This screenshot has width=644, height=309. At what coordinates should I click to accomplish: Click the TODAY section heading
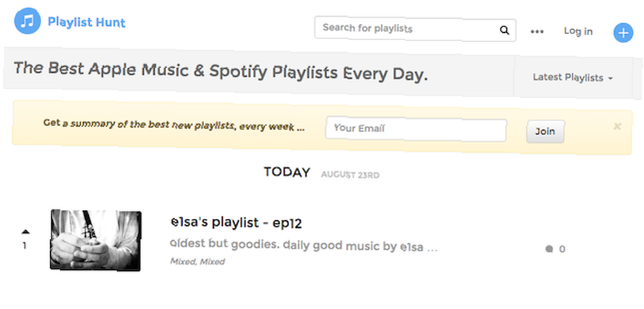click(287, 173)
